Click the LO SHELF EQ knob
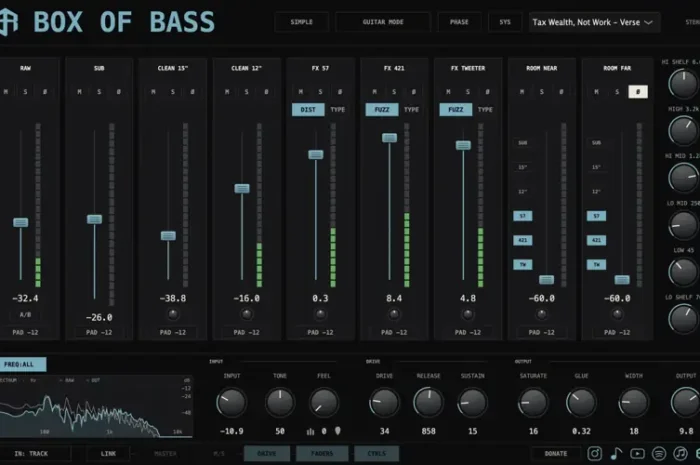Image resolution: width=700 pixels, height=465 pixels. pyautogui.click(x=683, y=319)
